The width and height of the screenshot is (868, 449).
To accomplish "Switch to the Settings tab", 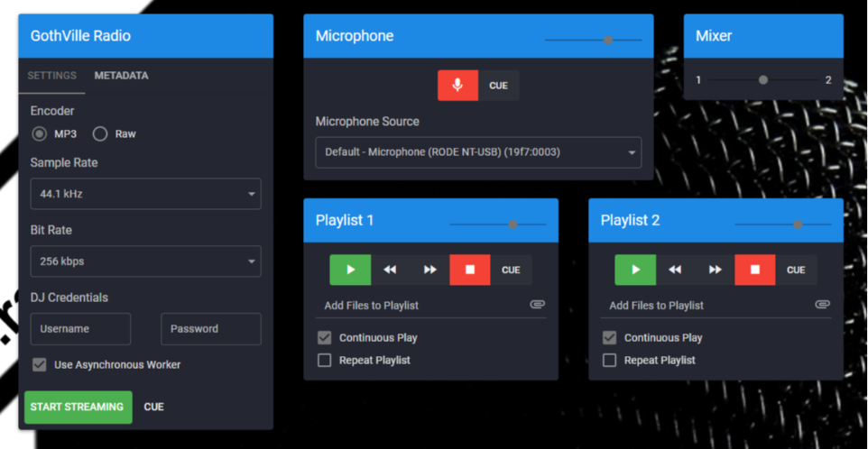I will pyautogui.click(x=52, y=76).
